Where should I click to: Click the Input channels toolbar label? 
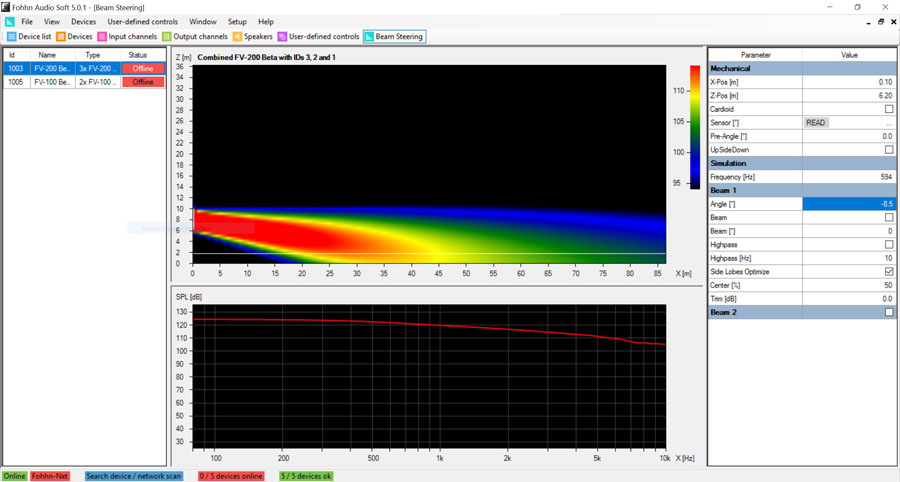(133, 37)
